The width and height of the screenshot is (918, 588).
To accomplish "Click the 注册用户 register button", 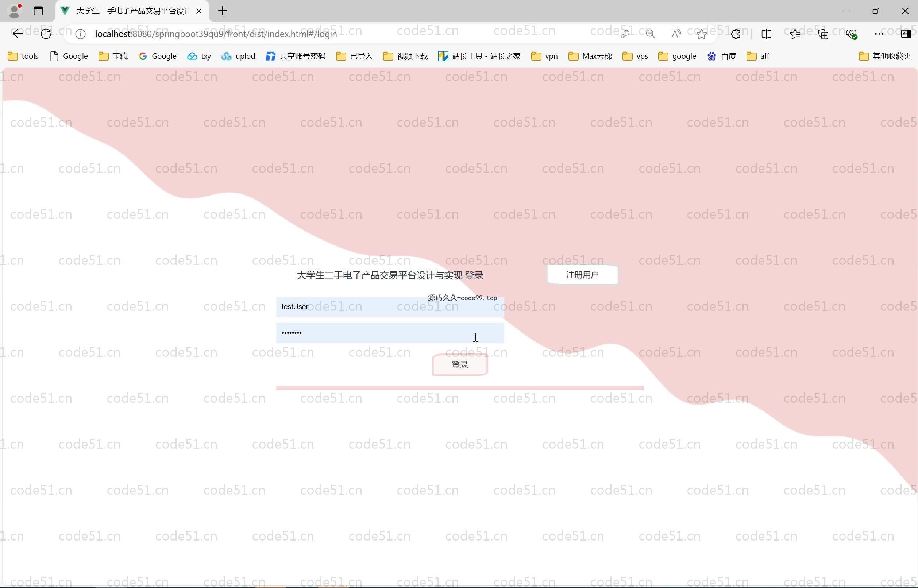I will (582, 275).
